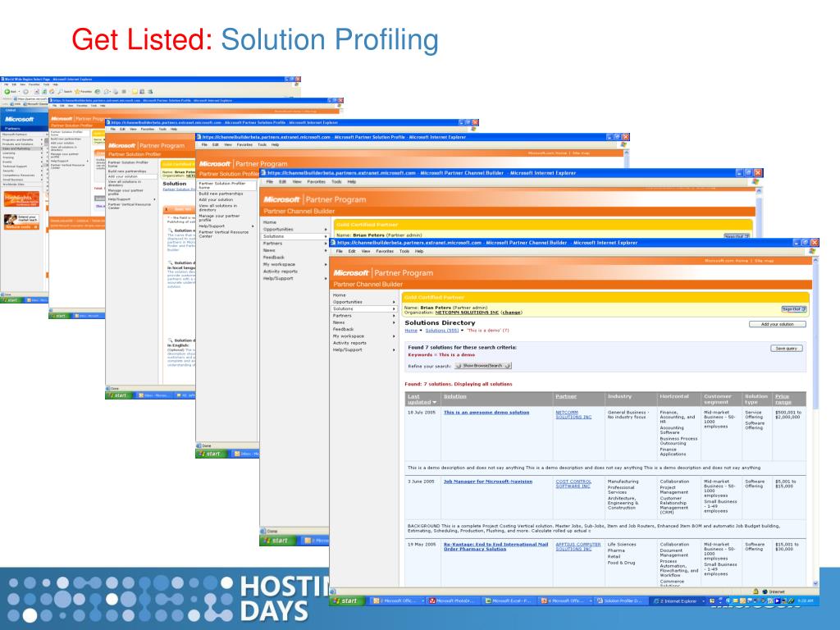This screenshot has width=840, height=630.
Task: Click the 9:28 AM taskbar clock
Action: coord(806,601)
